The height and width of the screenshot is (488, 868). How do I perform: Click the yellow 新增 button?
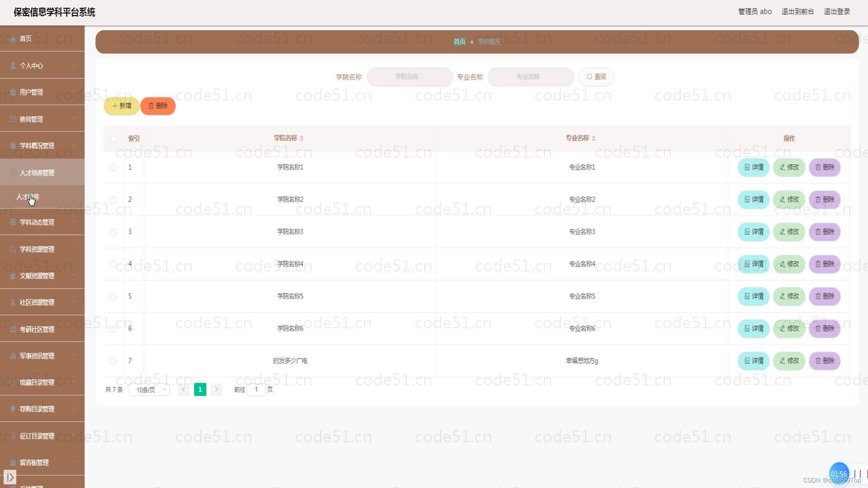122,106
